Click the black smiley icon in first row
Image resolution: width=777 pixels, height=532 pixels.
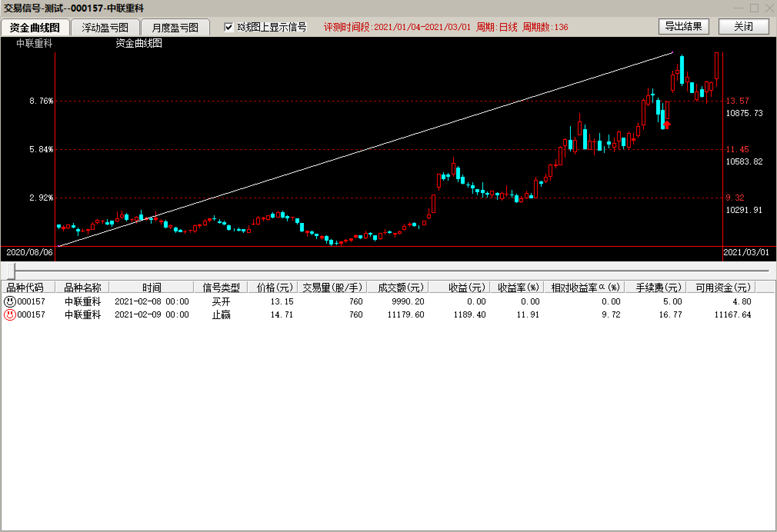[x=10, y=301]
